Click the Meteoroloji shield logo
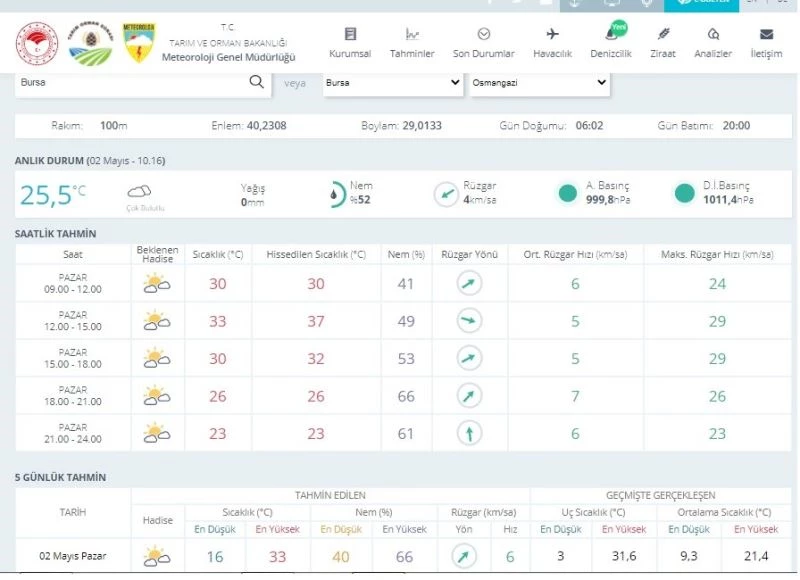This screenshot has height=580, width=800. [138, 42]
